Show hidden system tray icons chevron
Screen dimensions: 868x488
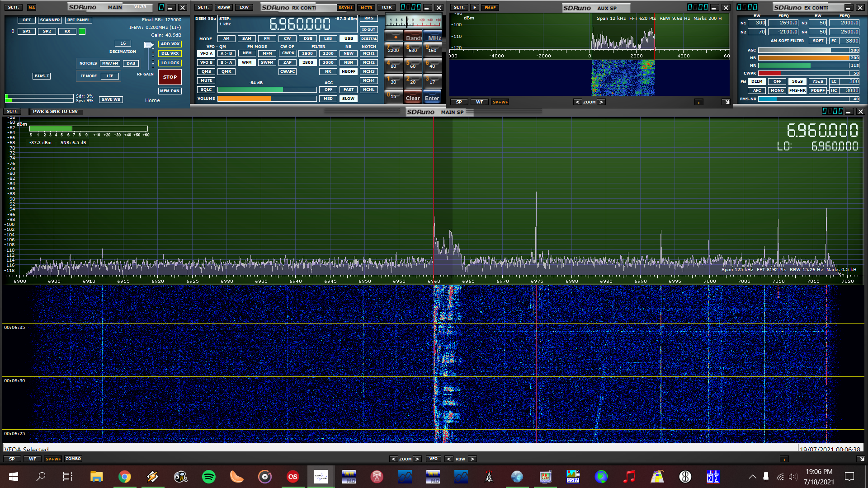[752, 477]
